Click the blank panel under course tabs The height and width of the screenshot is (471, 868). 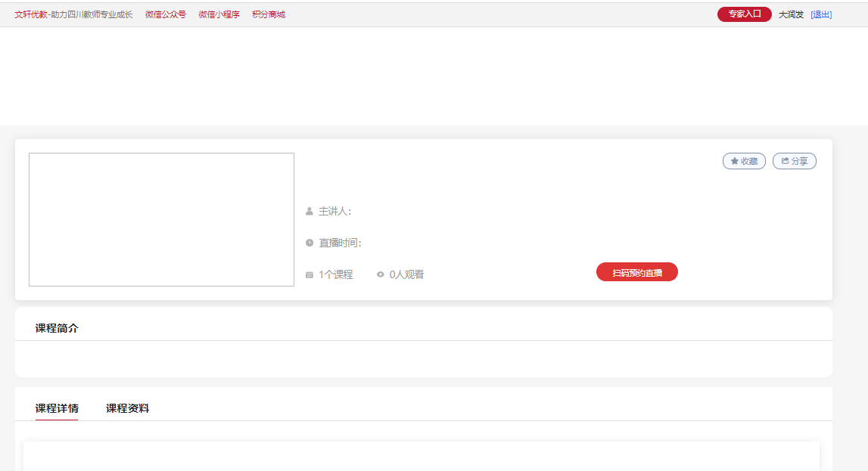(421, 456)
